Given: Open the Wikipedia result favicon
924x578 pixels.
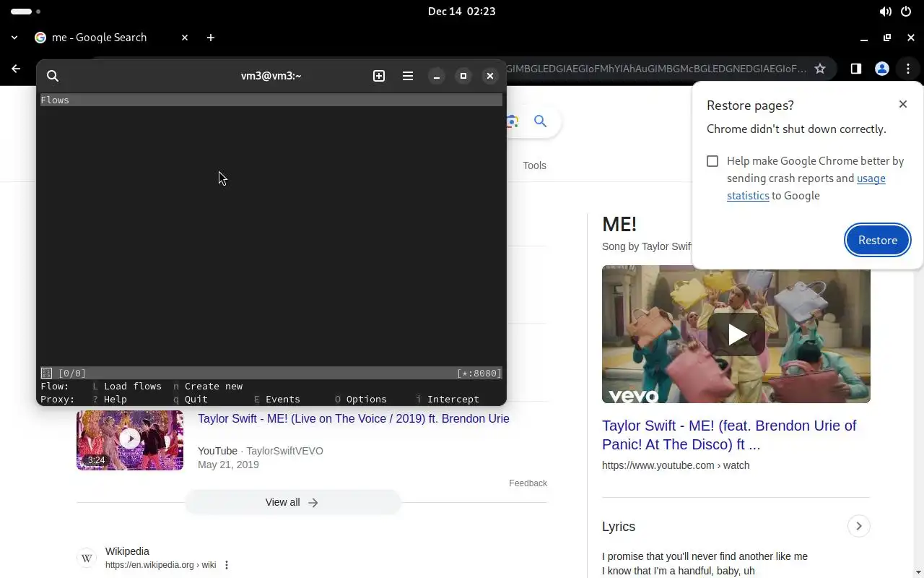Looking at the screenshot, I should 87,558.
